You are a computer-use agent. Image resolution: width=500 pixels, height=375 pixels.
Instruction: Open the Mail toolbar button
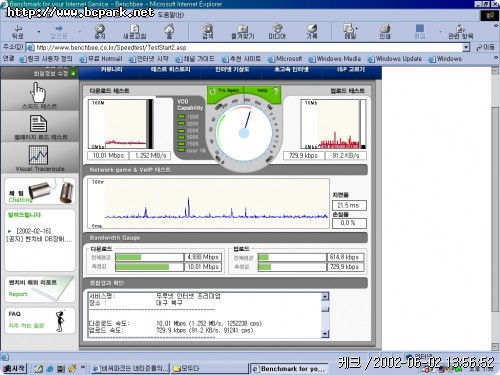(x=349, y=31)
